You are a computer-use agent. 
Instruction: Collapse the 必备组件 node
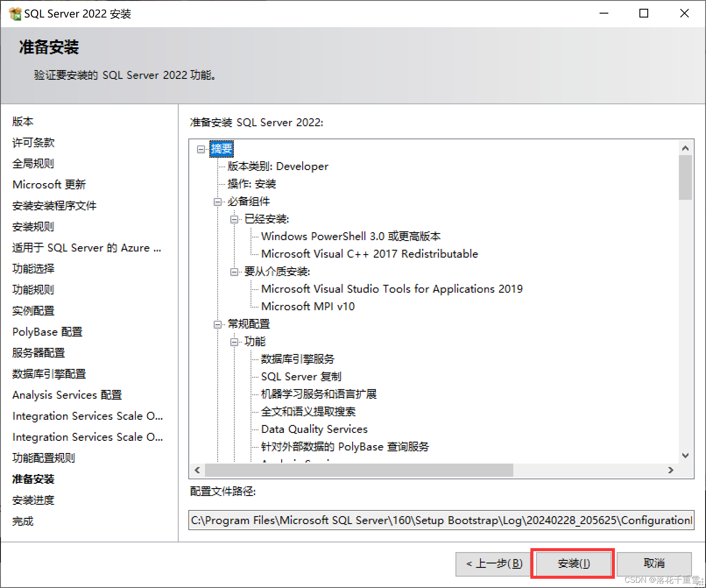(x=218, y=202)
